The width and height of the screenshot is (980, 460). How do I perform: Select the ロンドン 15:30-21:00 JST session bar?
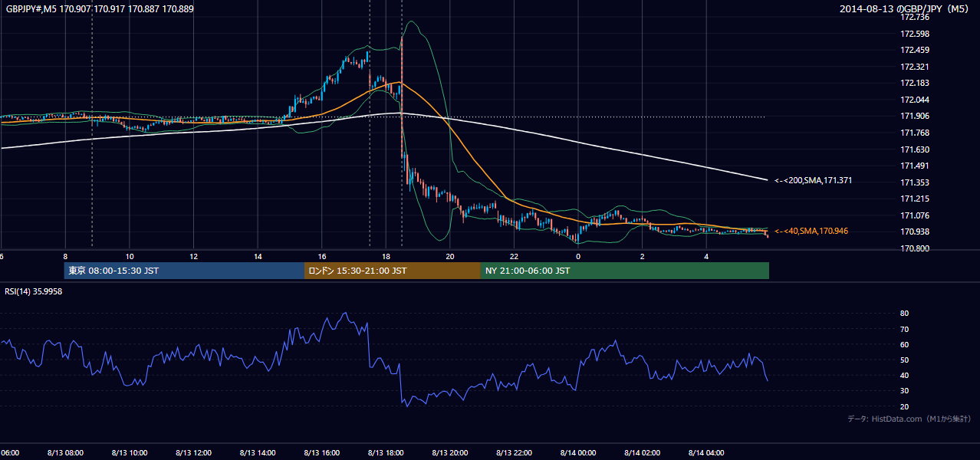(393, 271)
